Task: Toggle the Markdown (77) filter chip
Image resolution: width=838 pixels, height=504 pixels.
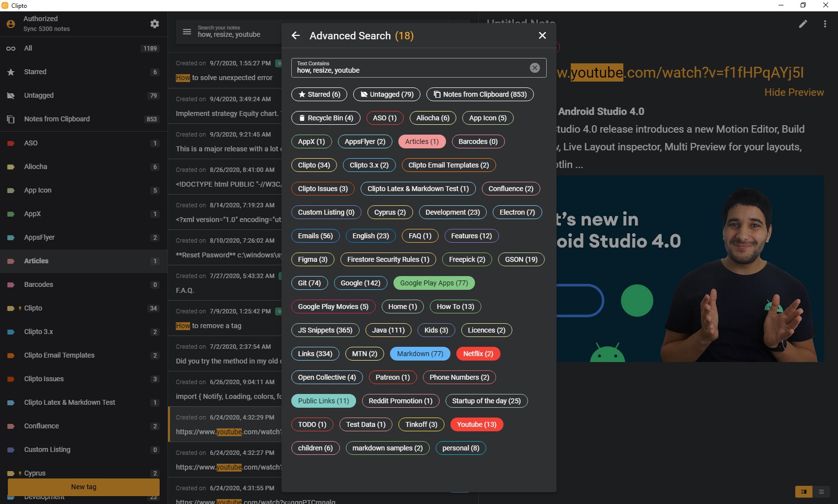Action: coord(420,354)
